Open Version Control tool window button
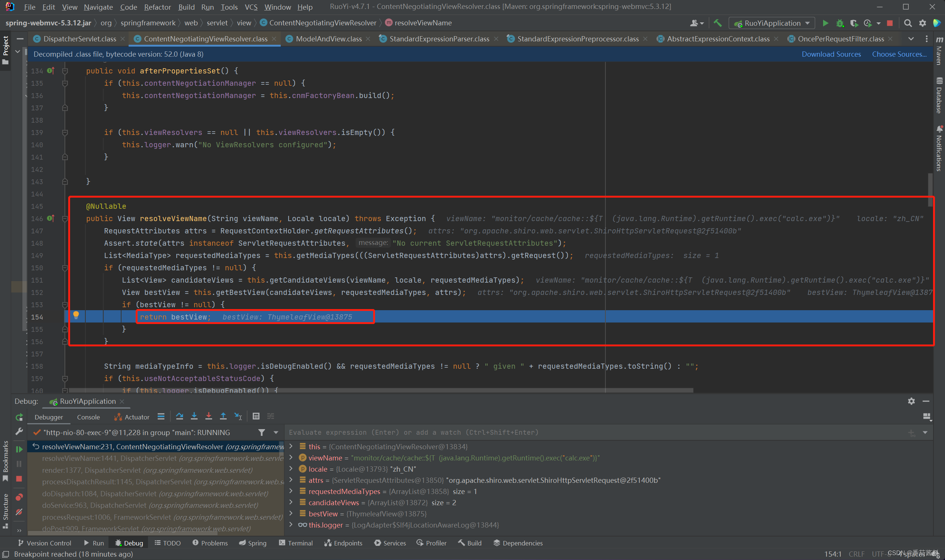 pyautogui.click(x=44, y=543)
